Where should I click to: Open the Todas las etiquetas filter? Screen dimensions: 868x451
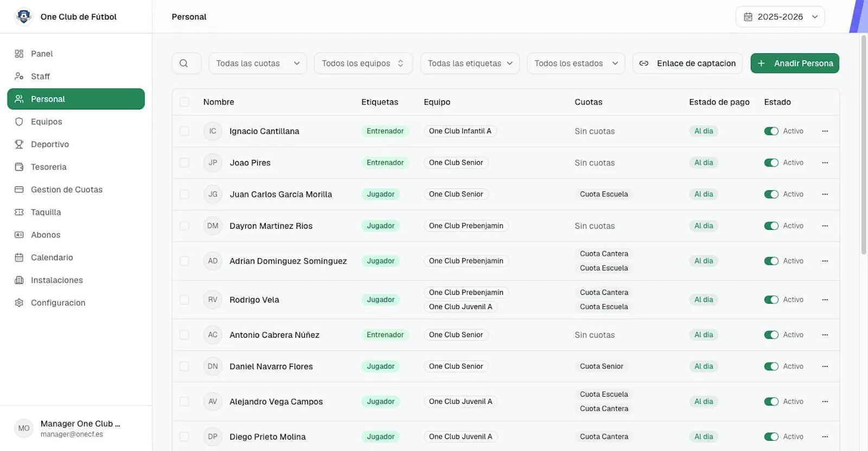tap(470, 63)
